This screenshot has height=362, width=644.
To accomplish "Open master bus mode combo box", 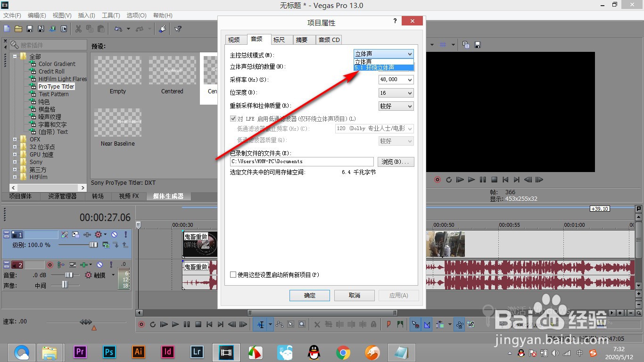I will coord(384,54).
